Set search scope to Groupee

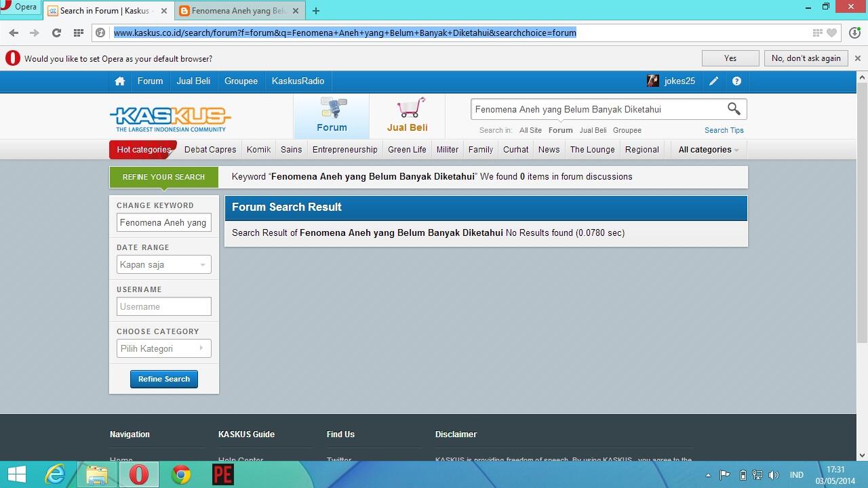(627, 130)
